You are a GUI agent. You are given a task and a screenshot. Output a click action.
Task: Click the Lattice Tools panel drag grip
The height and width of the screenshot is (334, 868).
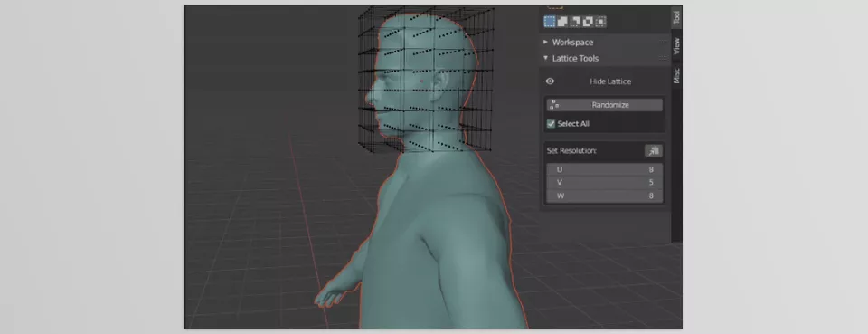(x=662, y=58)
